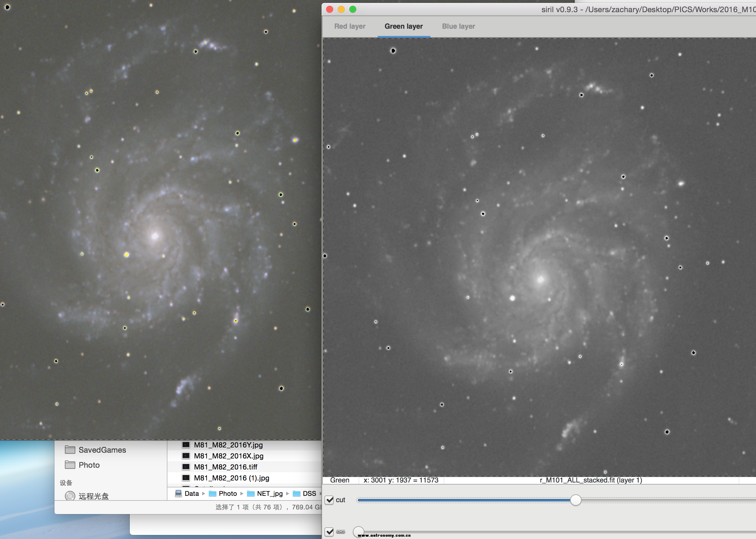
Task: Click thumbnail icon of M81_M82_2016.tiff
Action: pos(186,467)
